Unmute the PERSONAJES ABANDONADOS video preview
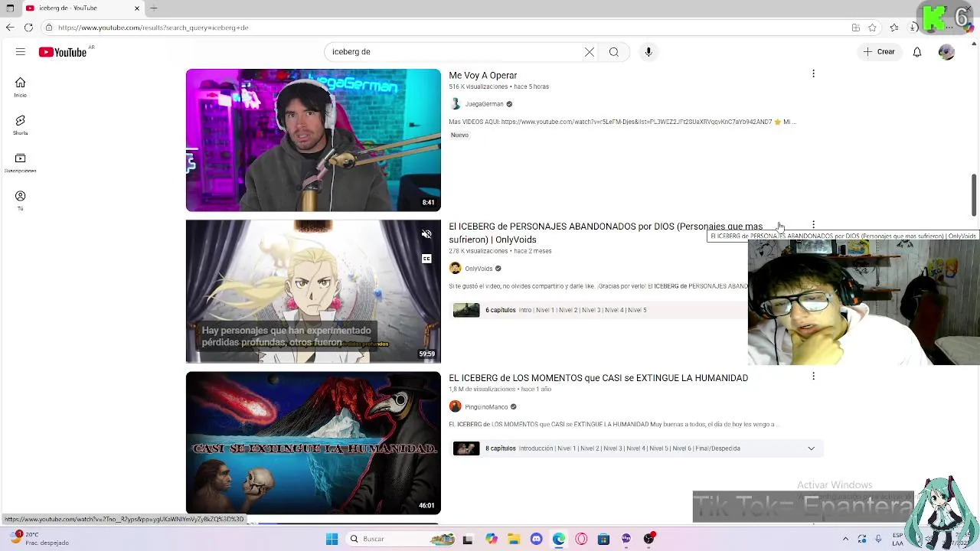The image size is (980, 551). point(426,235)
